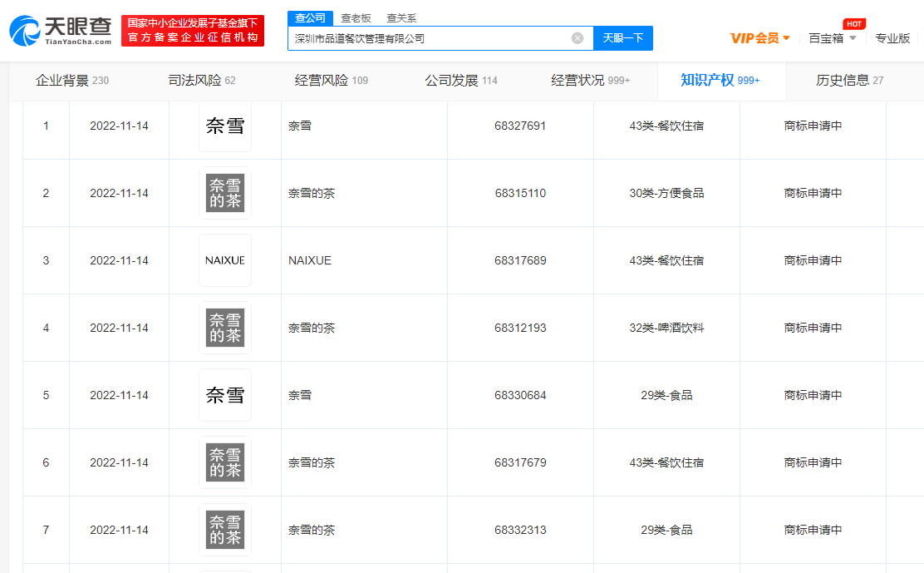
Task: Click 30类-方便食品 category cell
Action: [666, 194]
